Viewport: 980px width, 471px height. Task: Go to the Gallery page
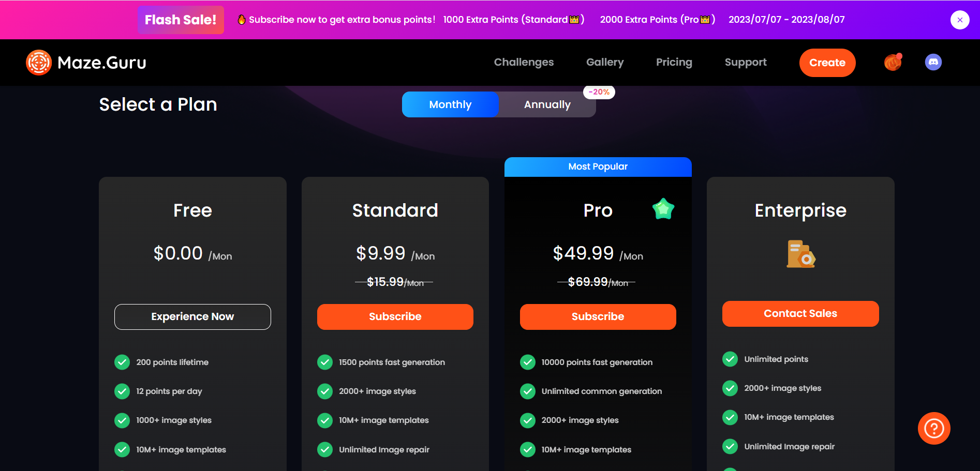point(605,62)
